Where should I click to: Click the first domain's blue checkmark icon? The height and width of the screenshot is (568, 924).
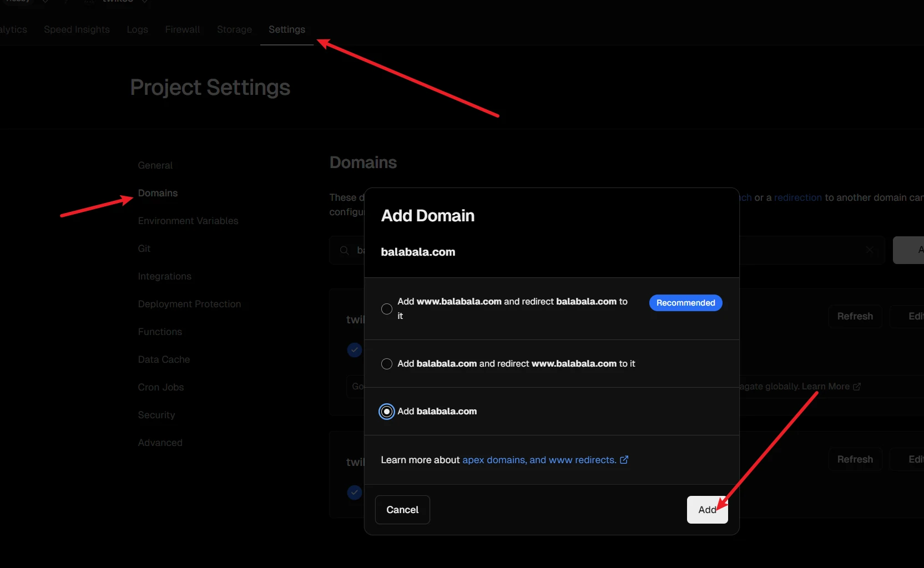pyautogui.click(x=355, y=350)
